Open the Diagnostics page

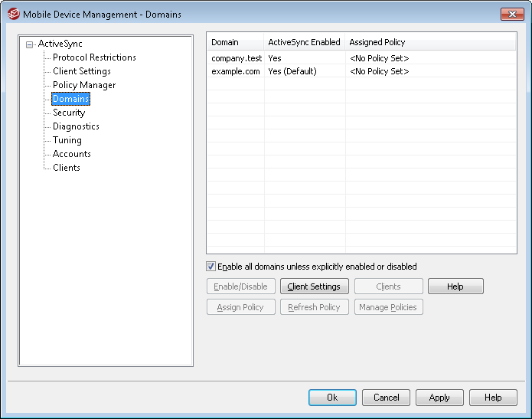(76, 126)
